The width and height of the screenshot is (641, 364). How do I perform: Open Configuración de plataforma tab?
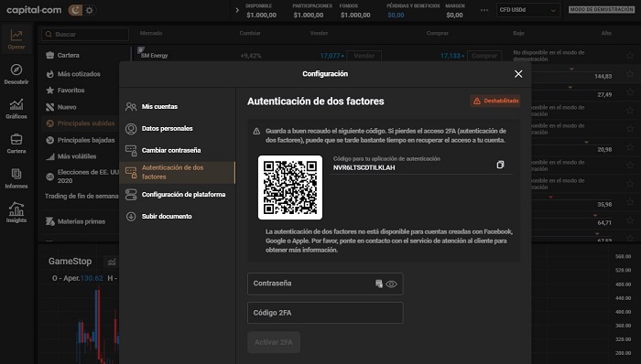click(178, 195)
